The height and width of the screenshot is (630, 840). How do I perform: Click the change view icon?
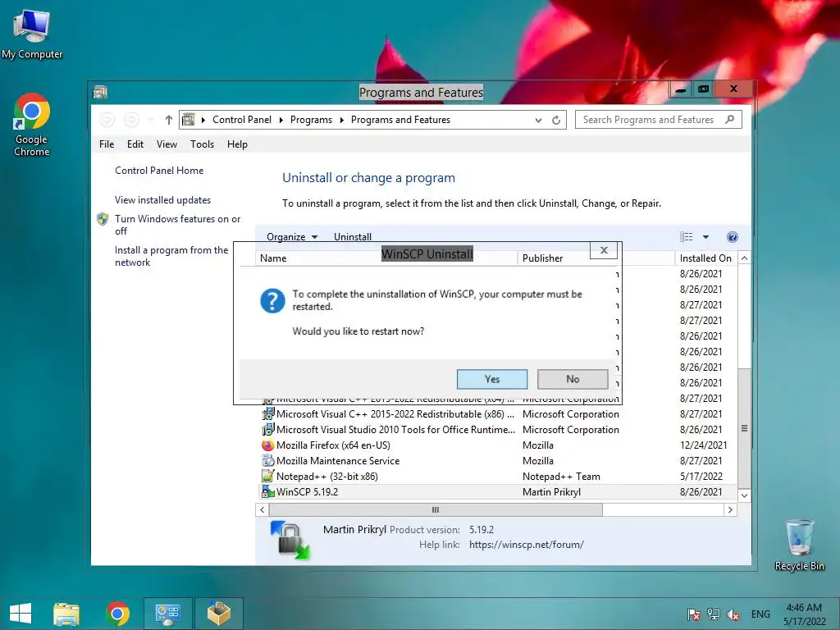pyautogui.click(x=687, y=237)
